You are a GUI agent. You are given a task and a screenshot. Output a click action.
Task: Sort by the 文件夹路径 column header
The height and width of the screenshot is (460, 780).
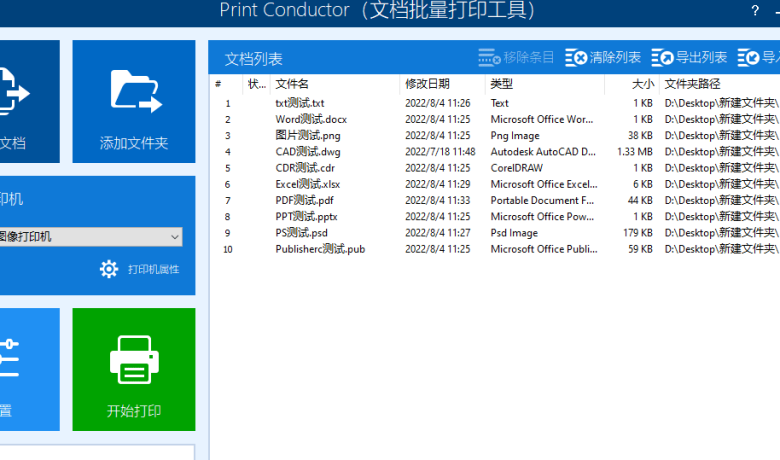[x=720, y=84]
